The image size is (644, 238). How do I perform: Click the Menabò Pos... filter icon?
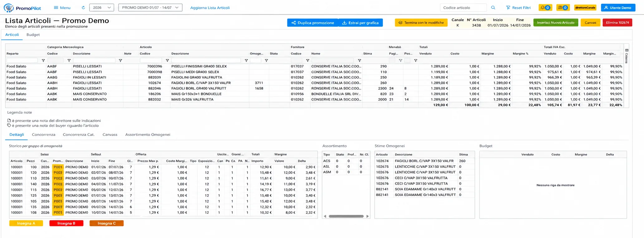[415, 61]
